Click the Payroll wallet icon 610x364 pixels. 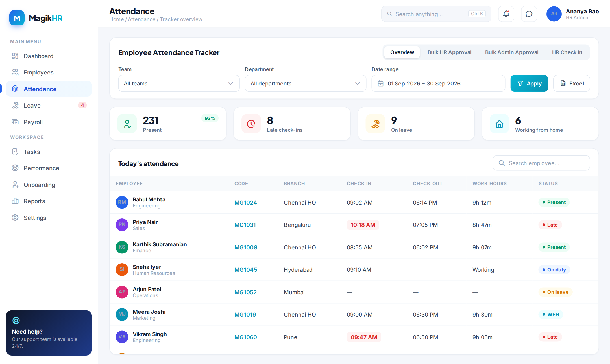click(x=15, y=122)
